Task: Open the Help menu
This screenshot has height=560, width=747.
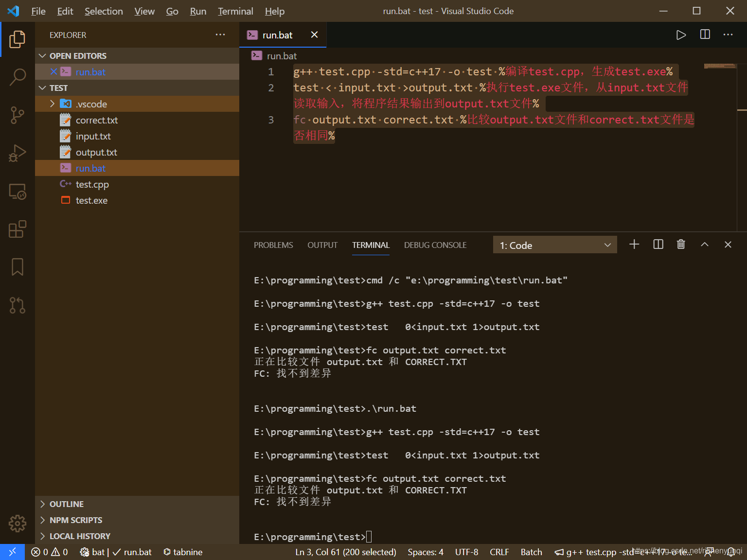Action: coord(275,11)
